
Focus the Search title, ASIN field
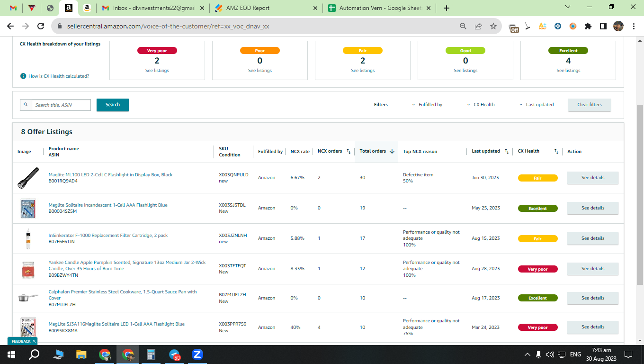[61, 105]
